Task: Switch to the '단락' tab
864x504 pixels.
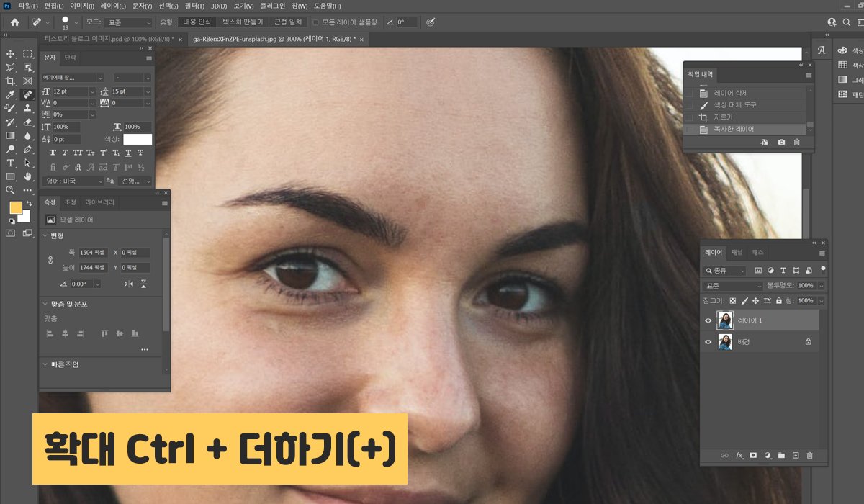Action: tap(70, 58)
